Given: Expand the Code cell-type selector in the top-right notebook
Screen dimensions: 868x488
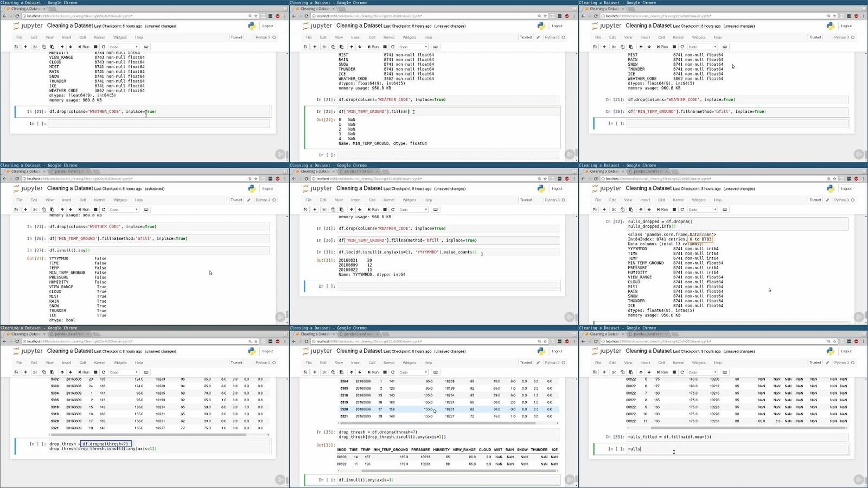Looking at the screenshot, I should [x=703, y=47].
